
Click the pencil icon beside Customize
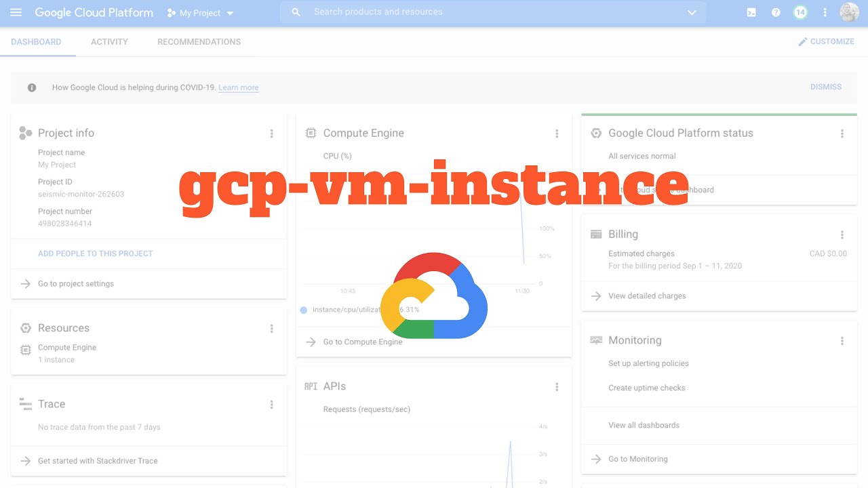tap(803, 41)
